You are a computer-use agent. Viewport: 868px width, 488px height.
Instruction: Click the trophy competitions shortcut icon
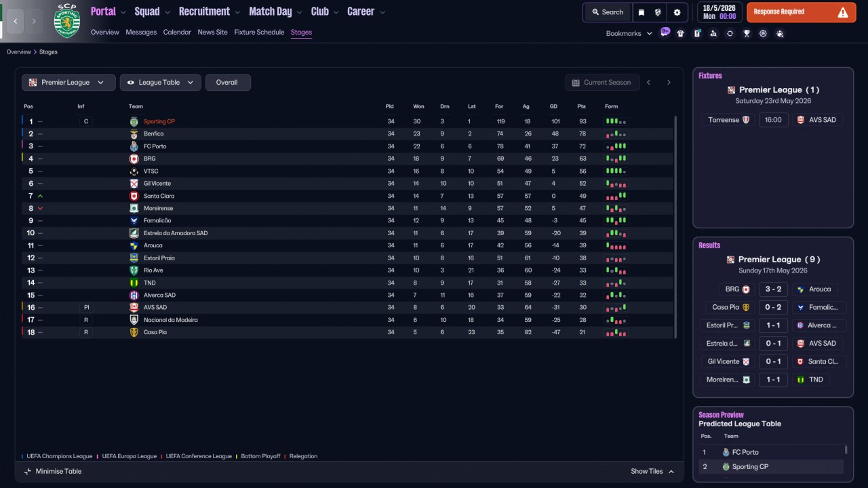747,33
